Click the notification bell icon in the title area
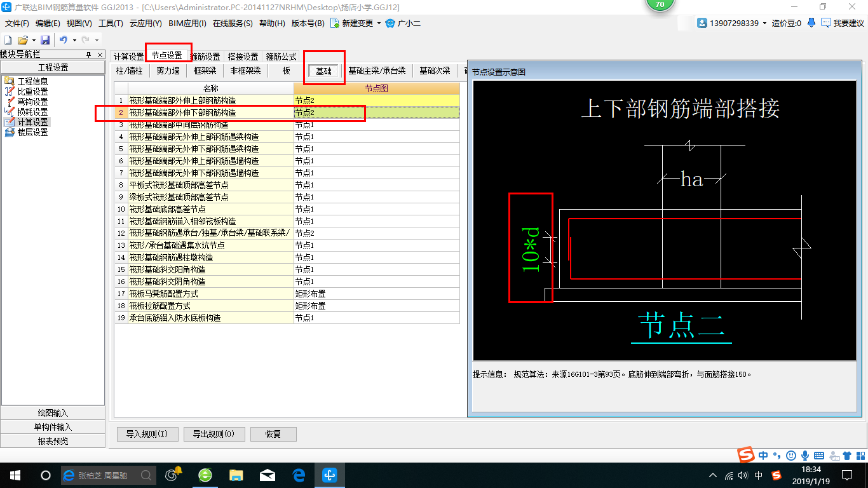The image size is (868, 488). pos(811,22)
